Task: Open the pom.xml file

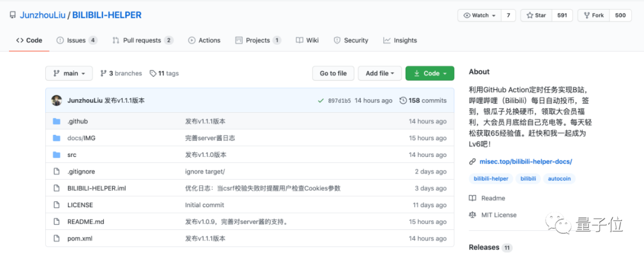Action: pyautogui.click(x=79, y=238)
